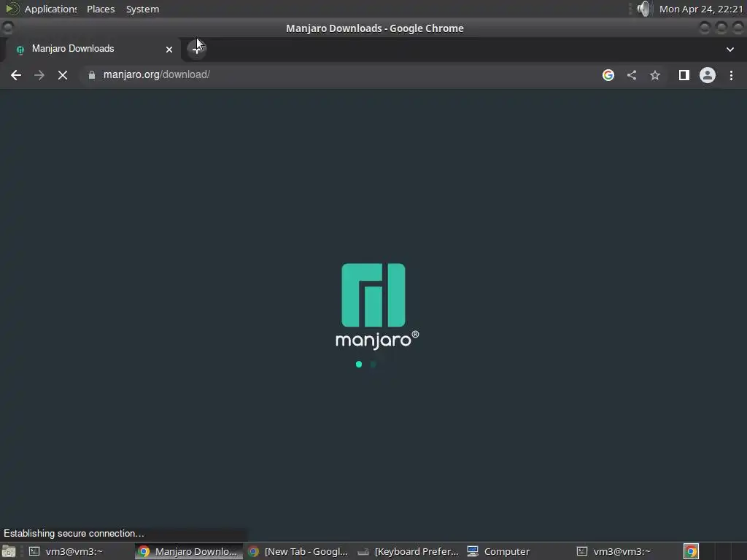Go back to the previous page
Screen dimensions: 747x560
click(16, 75)
